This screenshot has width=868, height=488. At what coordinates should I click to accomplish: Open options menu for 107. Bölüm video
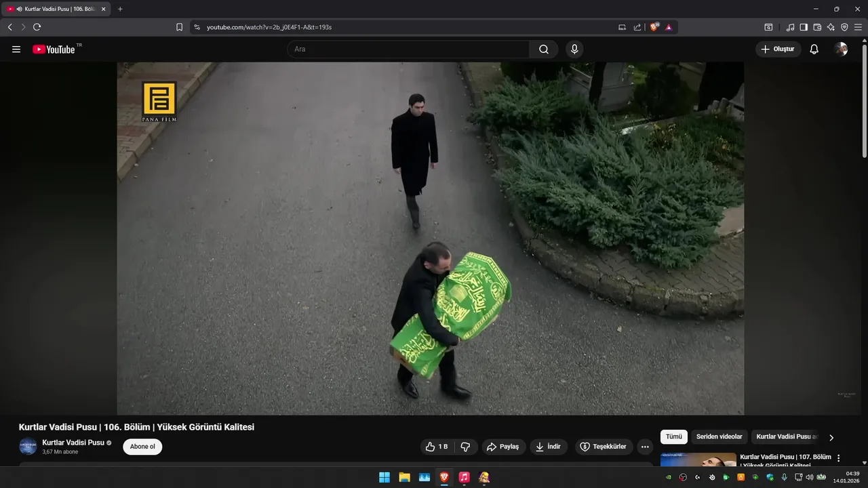pyautogui.click(x=839, y=458)
